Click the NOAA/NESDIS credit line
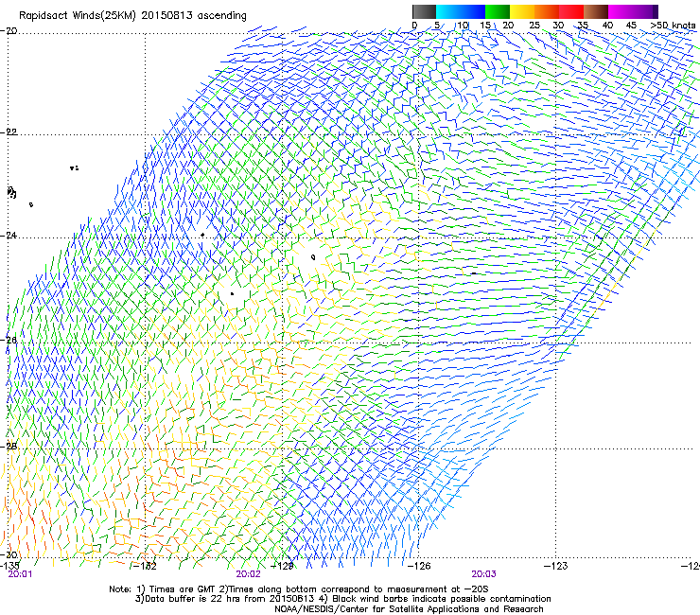The height and width of the screenshot is (615, 700). coord(409,609)
